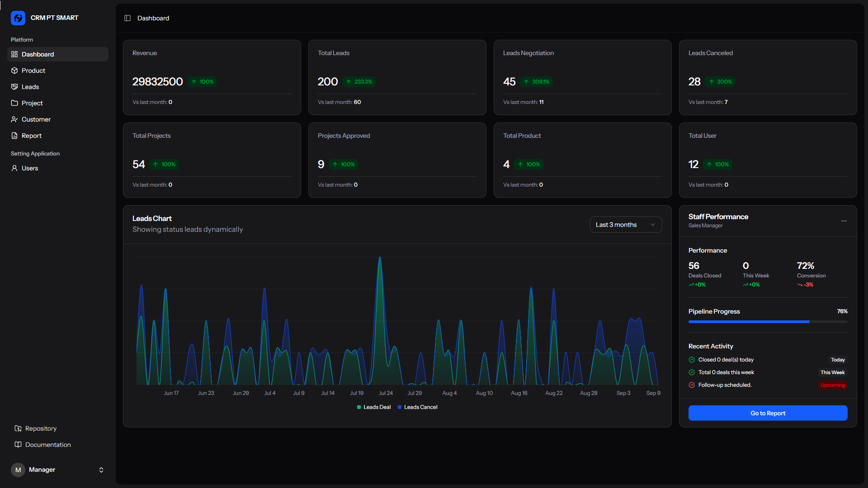Toggle the Leads Deal legend swatch
Screen dimensions: 868x488
[x=359, y=407]
